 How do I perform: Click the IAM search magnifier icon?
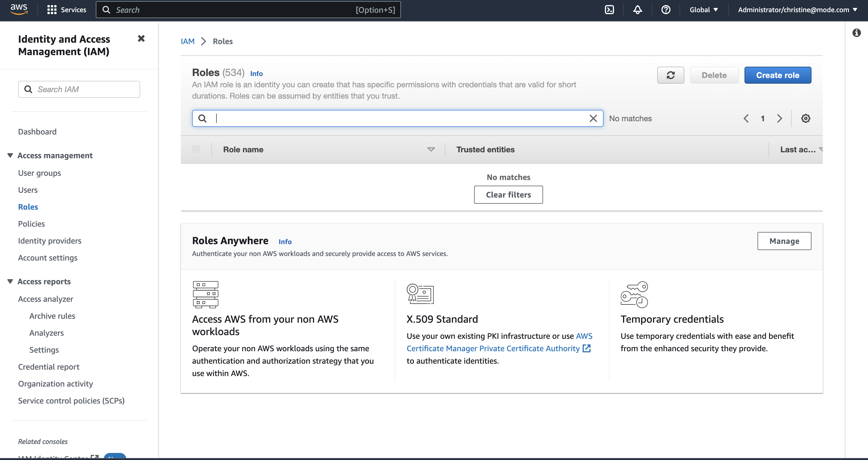[x=28, y=89]
